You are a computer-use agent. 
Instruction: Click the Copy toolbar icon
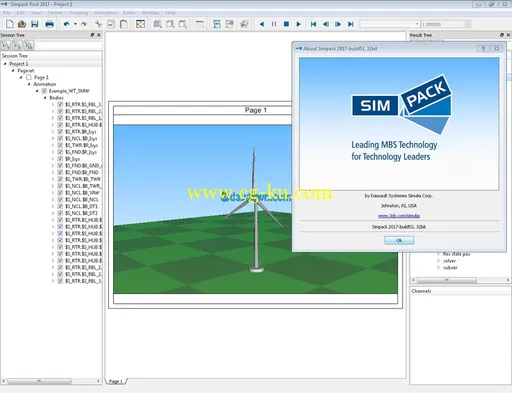click(x=111, y=24)
